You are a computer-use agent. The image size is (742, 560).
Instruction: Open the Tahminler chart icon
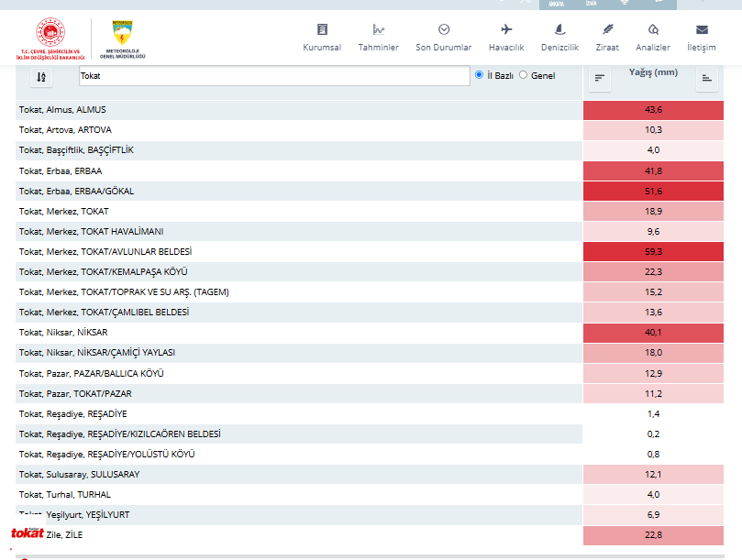point(378,30)
